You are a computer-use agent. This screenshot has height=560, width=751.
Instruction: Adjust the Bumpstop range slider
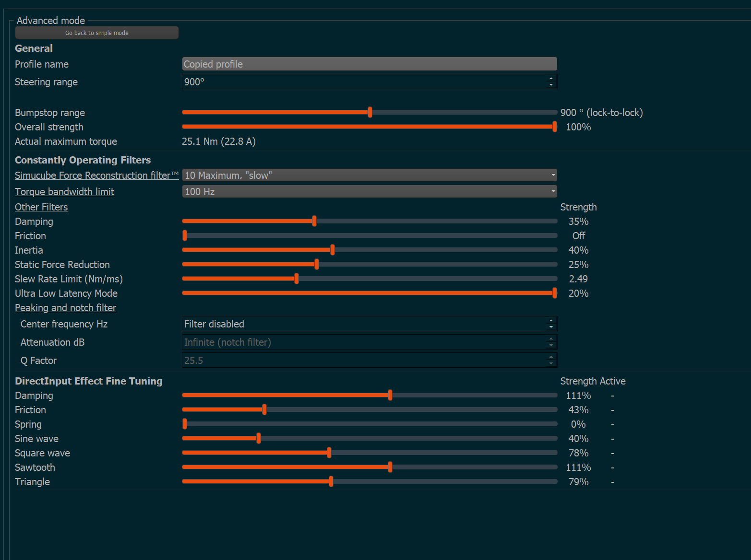[x=370, y=112]
